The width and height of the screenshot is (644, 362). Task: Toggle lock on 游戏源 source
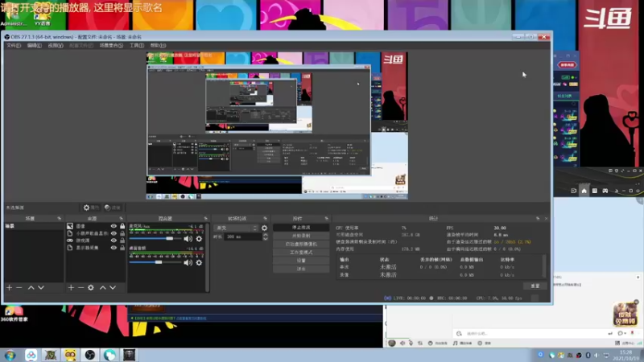click(122, 241)
